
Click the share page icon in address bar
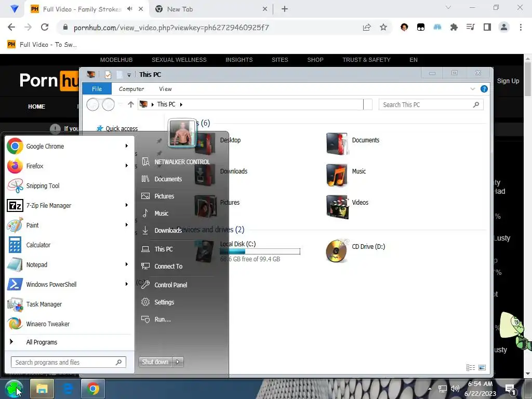(367, 28)
